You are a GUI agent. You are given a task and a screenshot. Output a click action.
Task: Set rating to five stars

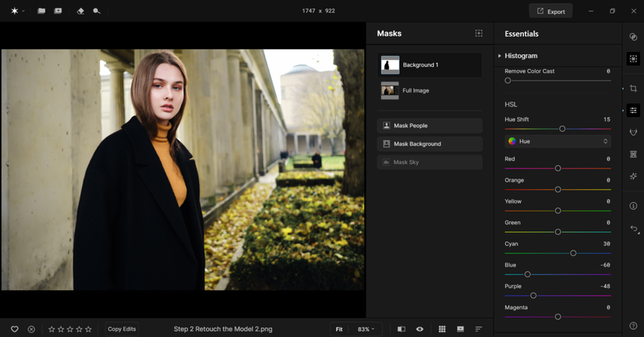[88, 329]
